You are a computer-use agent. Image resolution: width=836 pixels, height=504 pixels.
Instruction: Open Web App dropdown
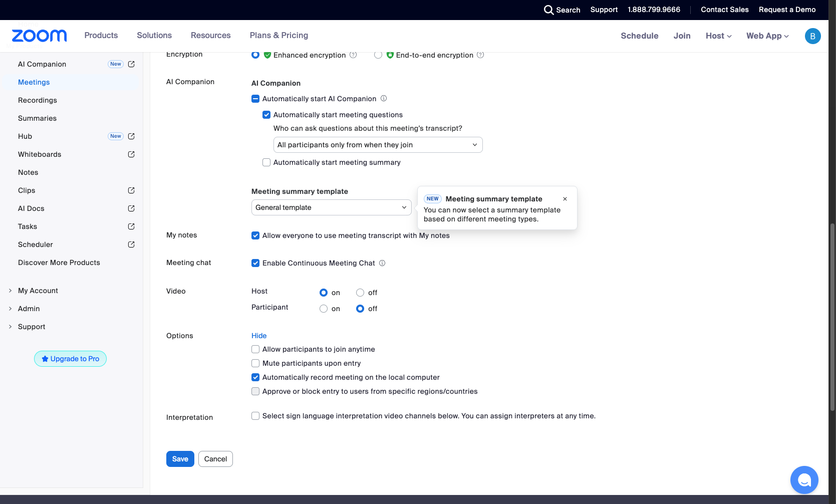click(767, 36)
